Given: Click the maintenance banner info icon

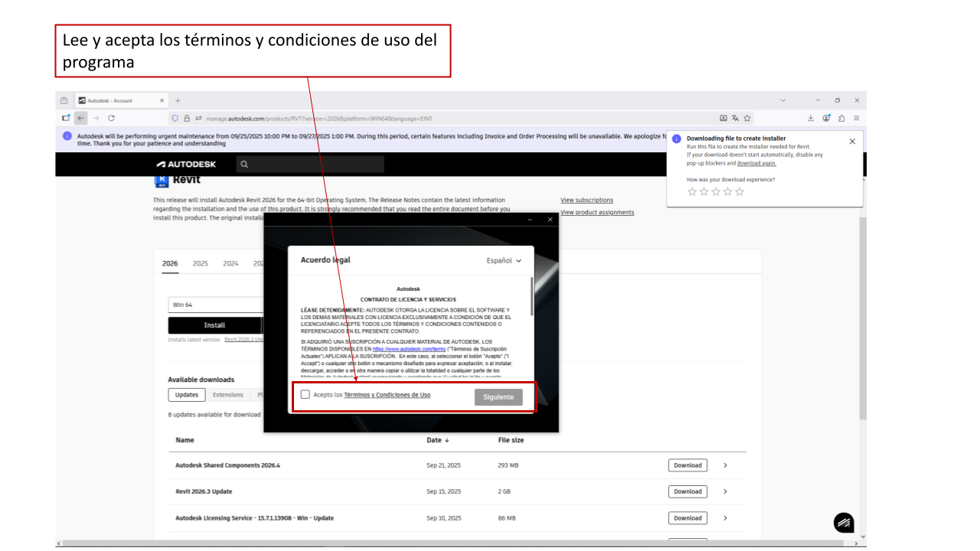Looking at the screenshot, I should [x=67, y=135].
